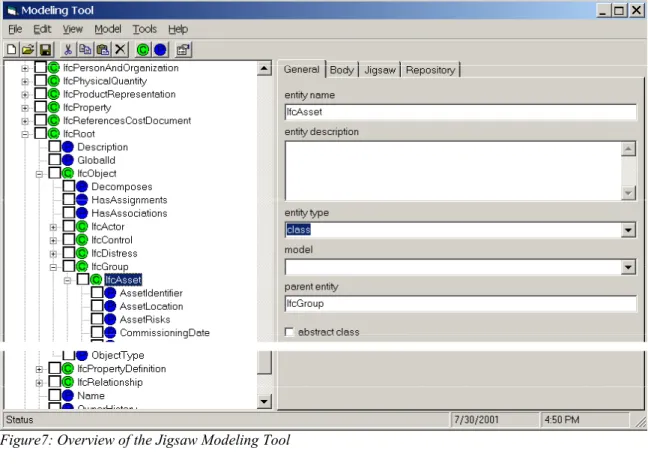Tick the checkbox next to IfcRoot
648x466 pixels.
click(x=40, y=133)
